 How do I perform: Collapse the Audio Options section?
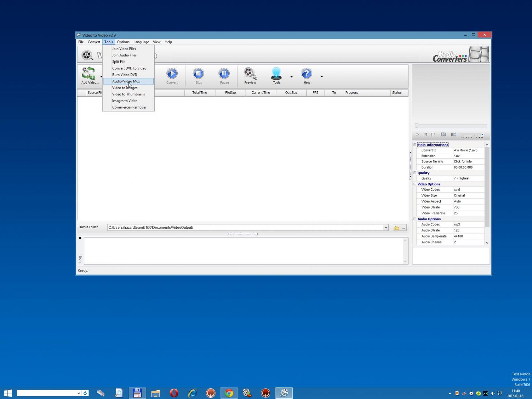click(415, 219)
